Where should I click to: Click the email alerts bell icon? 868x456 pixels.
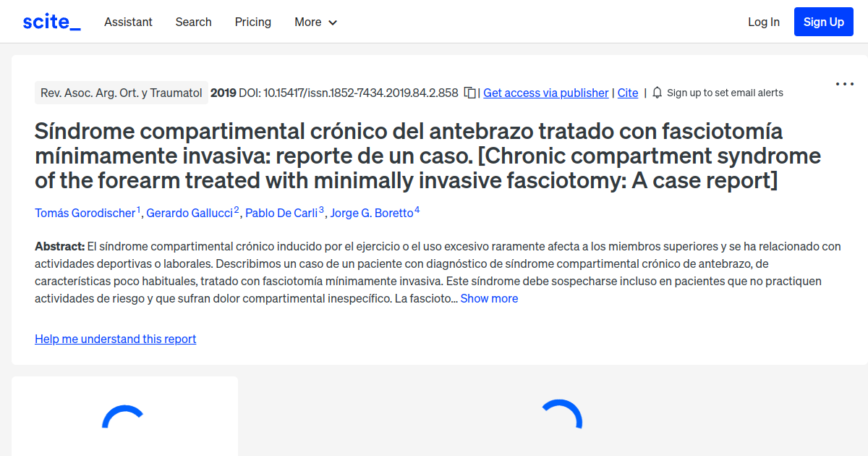656,93
